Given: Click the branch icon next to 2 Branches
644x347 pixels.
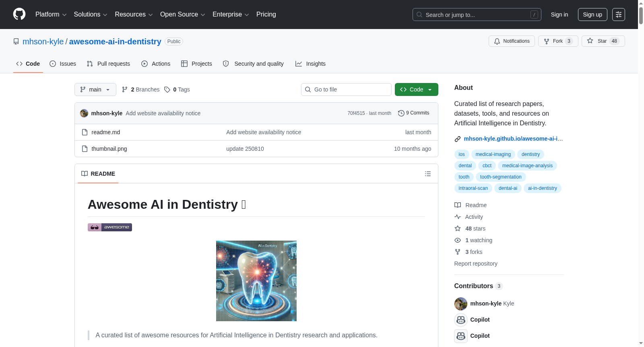Looking at the screenshot, I should pyautogui.click(x=125, y=89).
